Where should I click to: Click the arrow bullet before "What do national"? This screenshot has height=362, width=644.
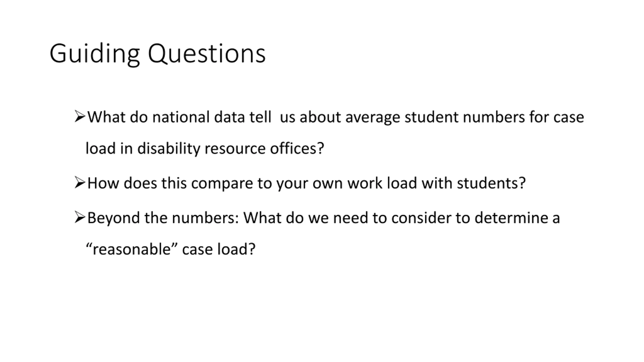pyautogui.click(x=80, y=117)
